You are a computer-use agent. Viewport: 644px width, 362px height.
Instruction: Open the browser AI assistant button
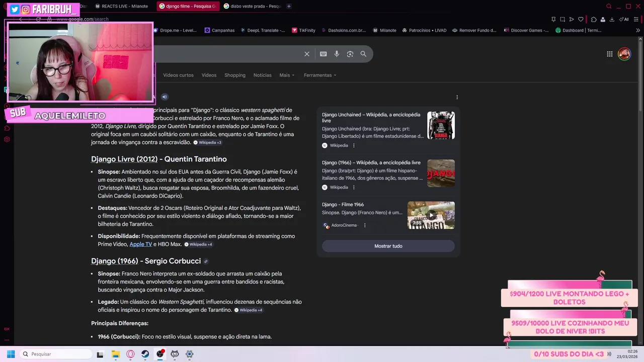click(624, 19)
